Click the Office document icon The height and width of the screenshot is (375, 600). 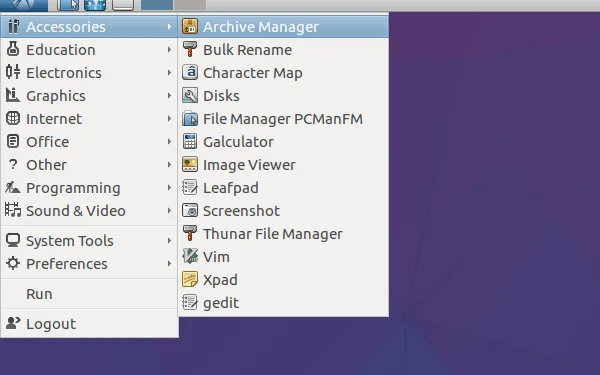[13, 141]
